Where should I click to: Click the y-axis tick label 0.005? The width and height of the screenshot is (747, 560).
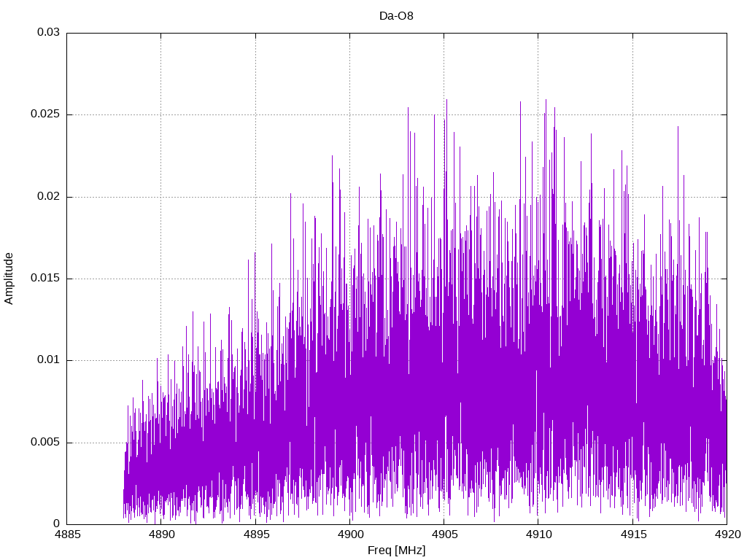[x=45, y=443]
